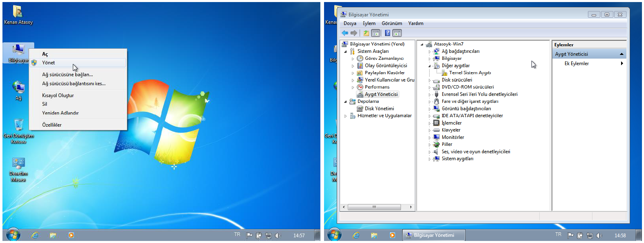644x243 pixels.
Task: Select the Denetim Masası desktop icon
Action: tap(18, 169)
